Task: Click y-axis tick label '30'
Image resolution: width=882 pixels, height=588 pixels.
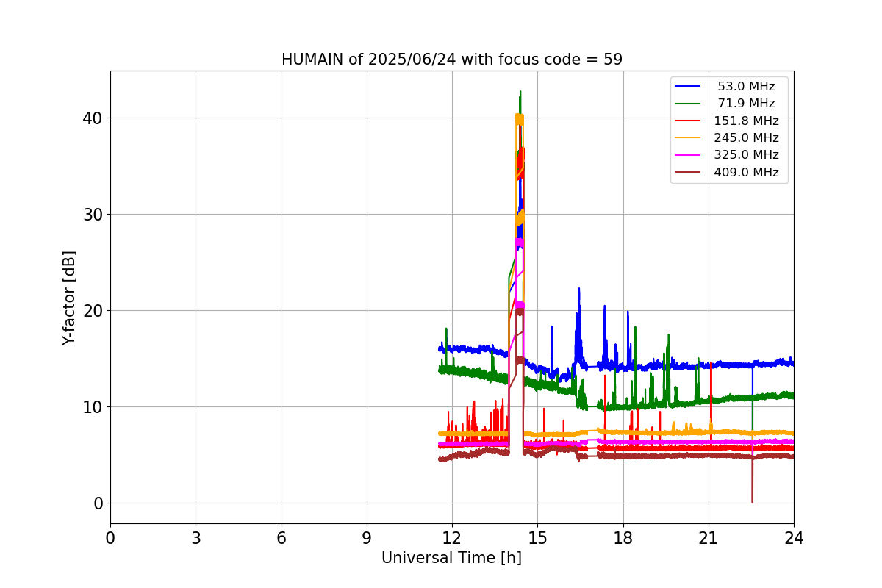Action: click(x=93, y=215)
